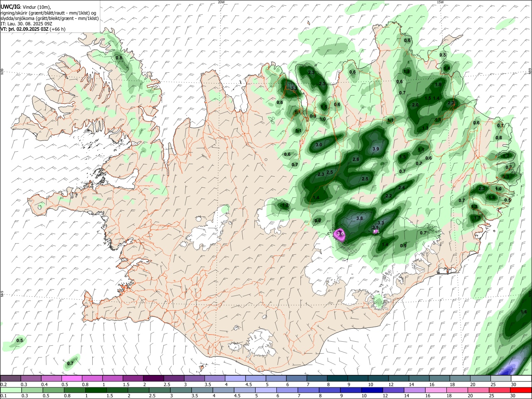Click the VT: þri. 02.09.2025 03Z valid time
The image size is (532, 399).
click(x=25, y=29)
